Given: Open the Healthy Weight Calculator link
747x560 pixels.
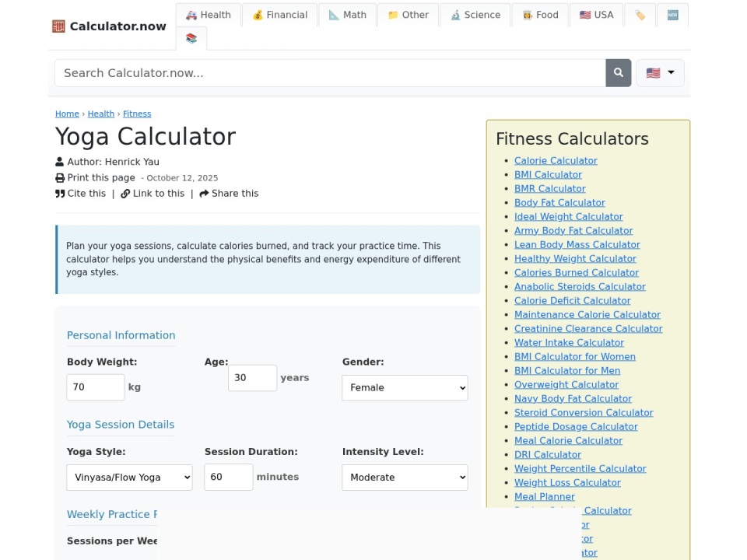Looking at the screenshot, I should (575, 258).
